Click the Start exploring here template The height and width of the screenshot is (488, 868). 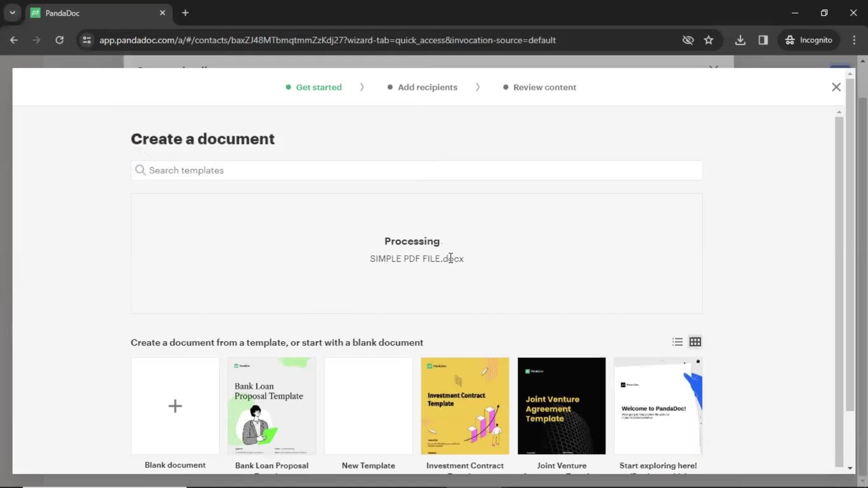658,405
